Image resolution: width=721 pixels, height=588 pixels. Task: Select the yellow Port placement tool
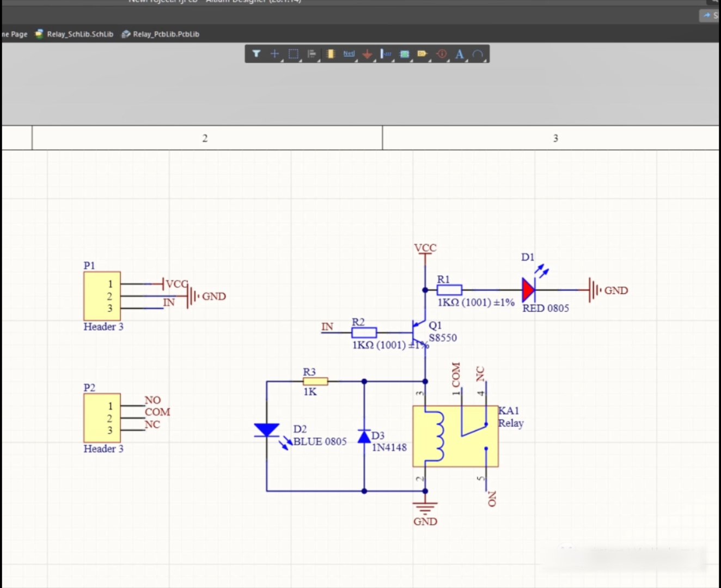point(423,54)
